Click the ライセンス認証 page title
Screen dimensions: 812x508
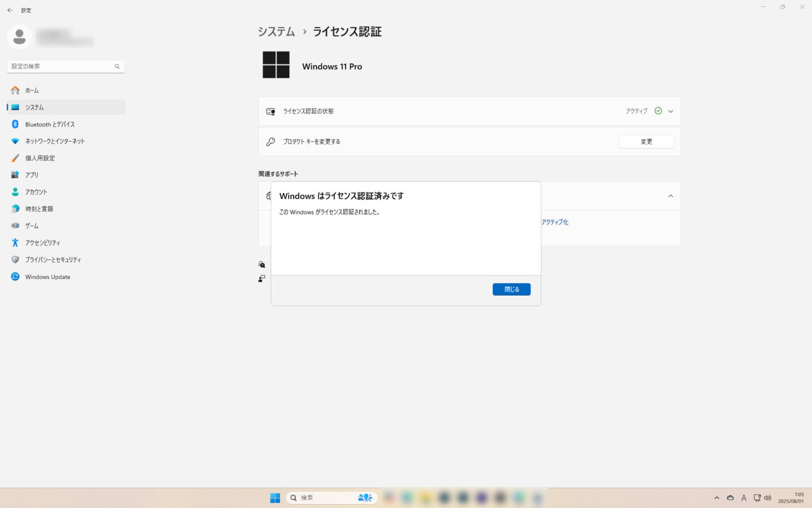[347, 32]
